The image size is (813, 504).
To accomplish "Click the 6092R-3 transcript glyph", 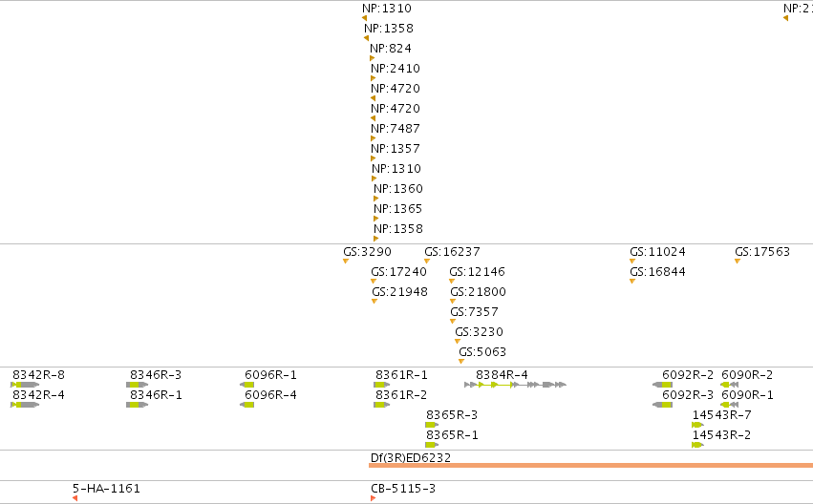I will pos(662,405).
